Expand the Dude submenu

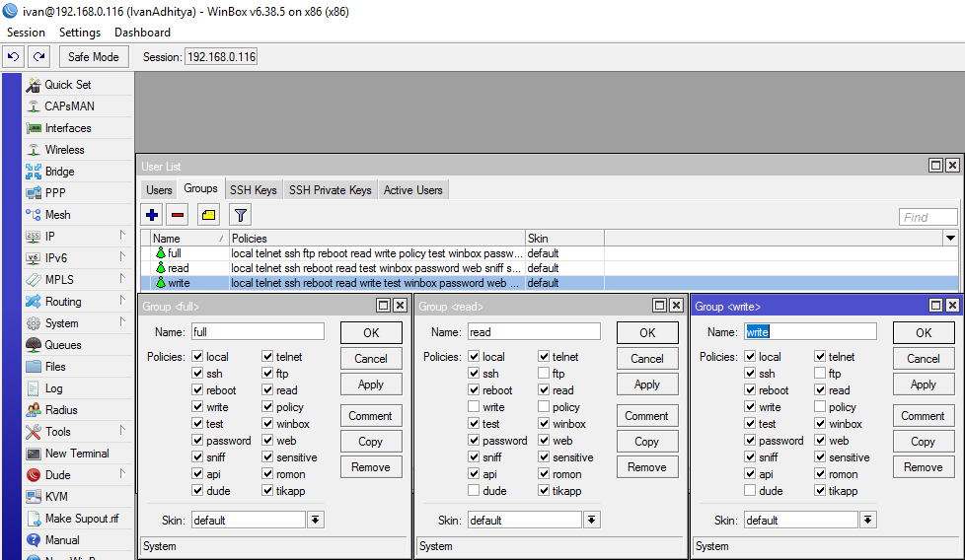[x=122, y=474]
